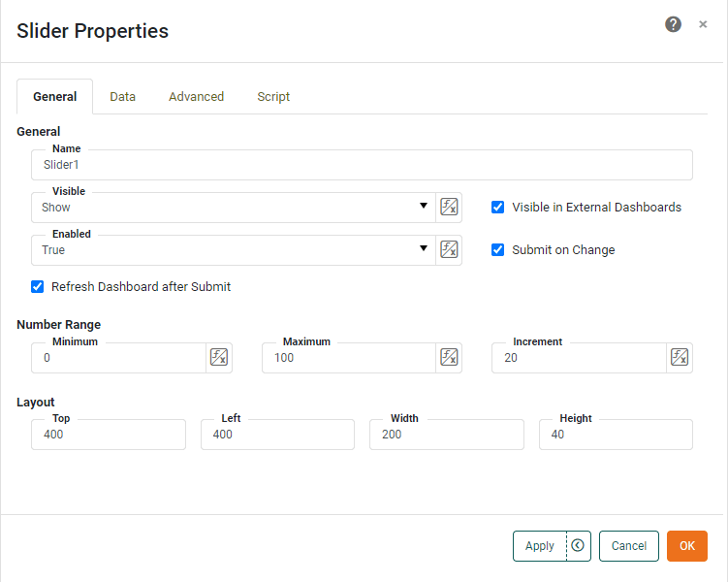This screenshot has height=582, width=728.
Task: Open formula editor for Enabled field
Action: [x=449, y=249]
